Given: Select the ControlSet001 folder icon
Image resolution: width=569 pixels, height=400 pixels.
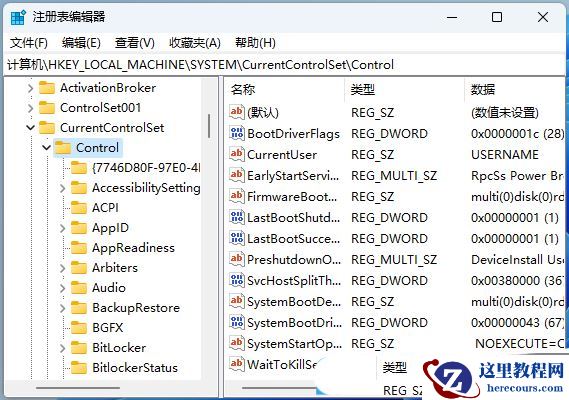Looking at the screenshot, I should point(47,108).
